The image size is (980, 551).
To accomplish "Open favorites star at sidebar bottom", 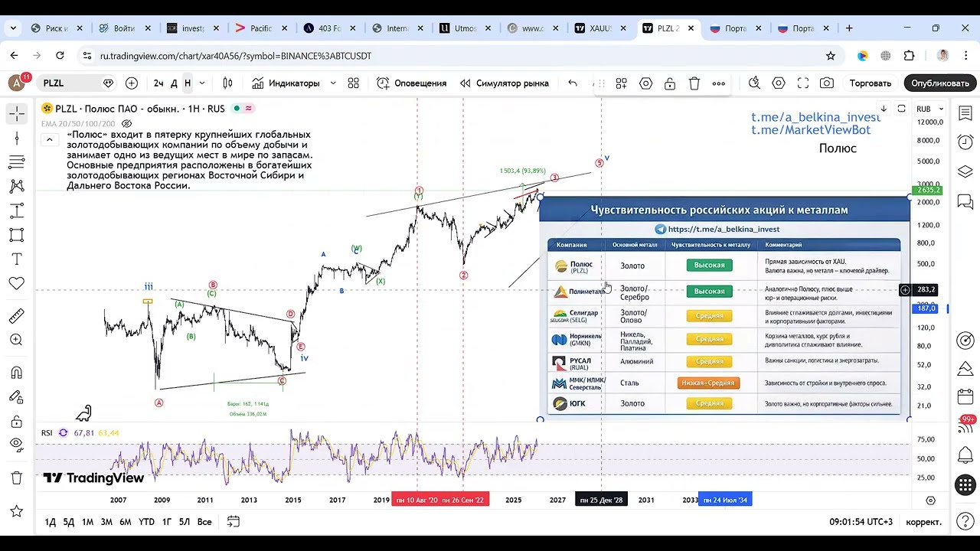I will click(x=17, y=511).
